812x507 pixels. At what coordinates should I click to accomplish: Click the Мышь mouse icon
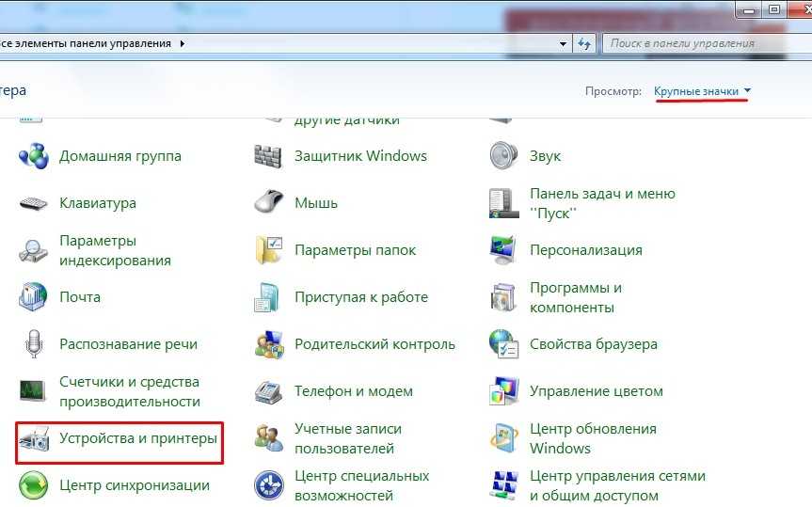[269, 203]
